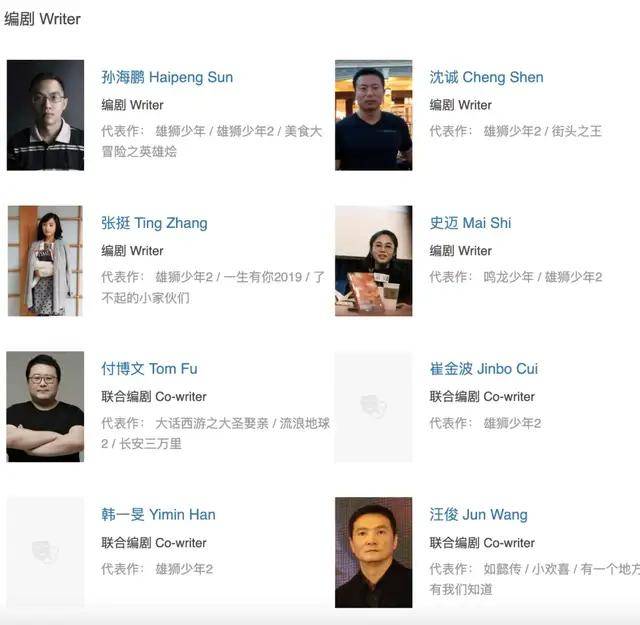
Task: Open Cheng Shen's profile link
Action: [486, 77]
